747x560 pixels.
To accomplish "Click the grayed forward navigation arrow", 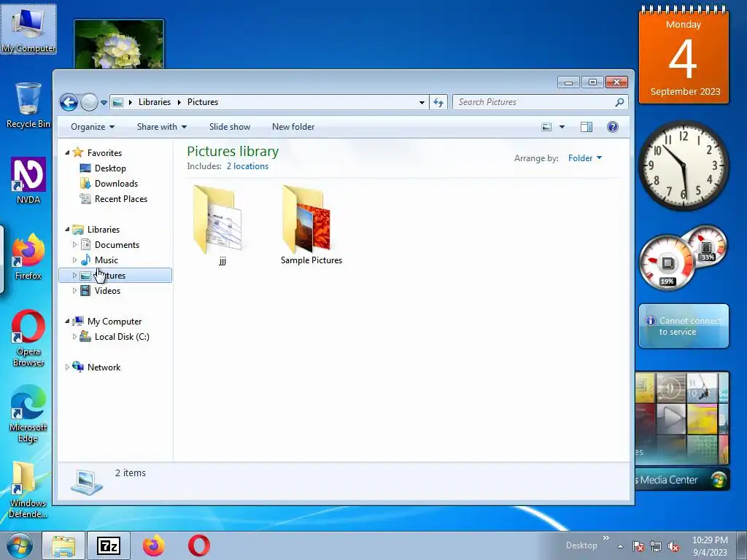I will pyautogui.click(x=89, y=102).
